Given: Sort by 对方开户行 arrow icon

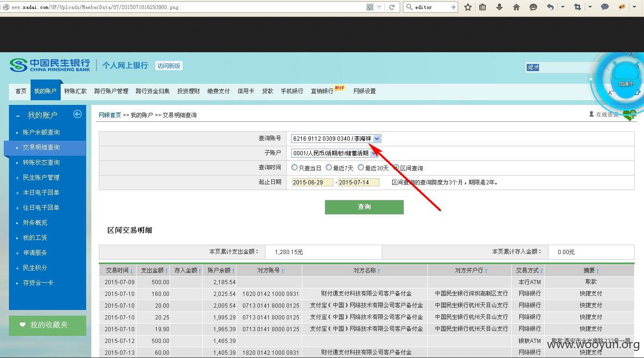Looking at the screenshot, I should [x=486, y=271].
